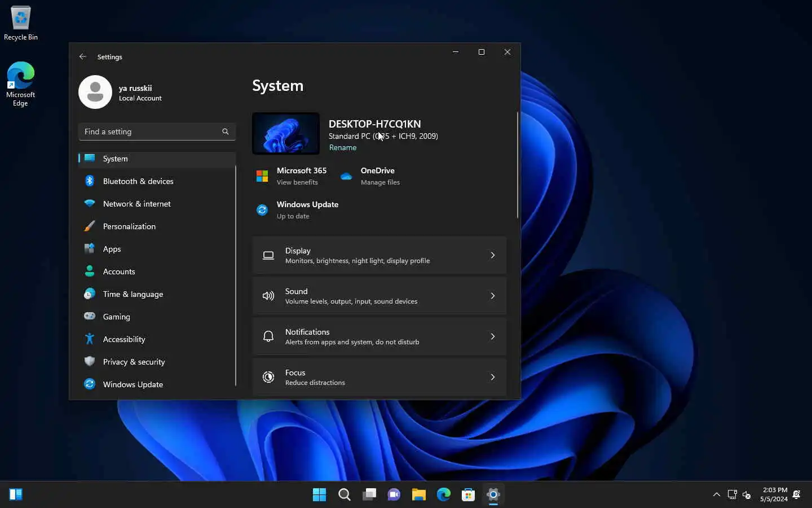Screen dimensions: 812x508
Task: Click the Rename link for this PC
Action: click(x=343, y=147)
